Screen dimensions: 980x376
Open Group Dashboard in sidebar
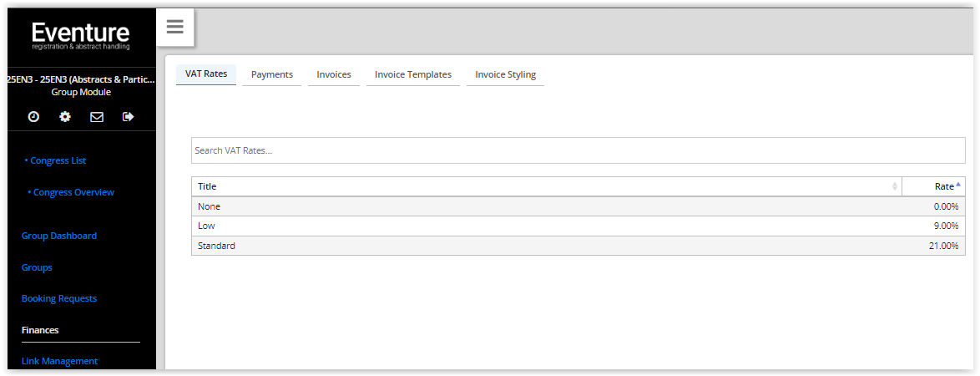pos(58,236)
